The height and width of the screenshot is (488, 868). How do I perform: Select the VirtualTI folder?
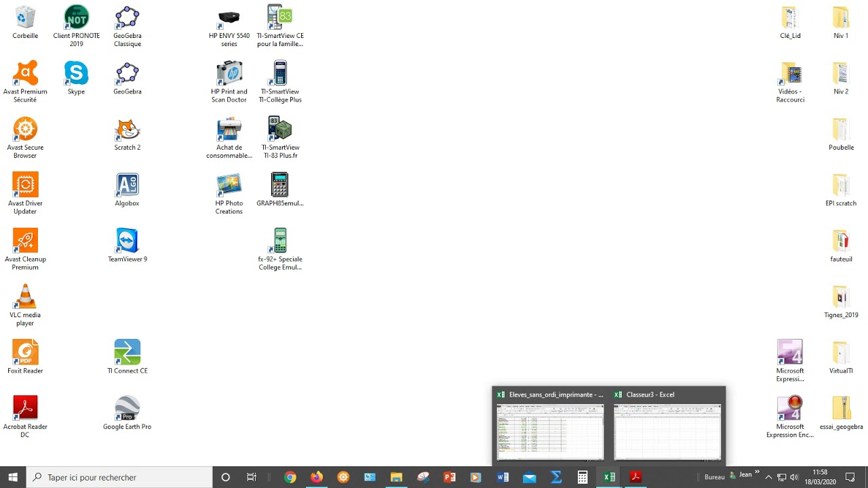click(841, 357)
